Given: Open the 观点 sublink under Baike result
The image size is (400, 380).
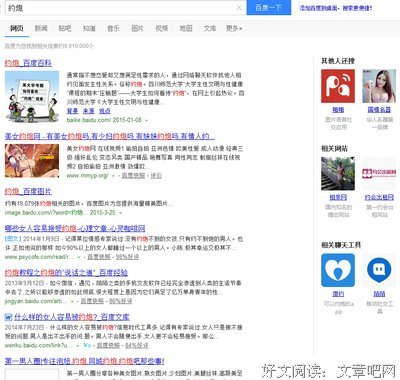Looking at the screenshot, I should point(105,111).
